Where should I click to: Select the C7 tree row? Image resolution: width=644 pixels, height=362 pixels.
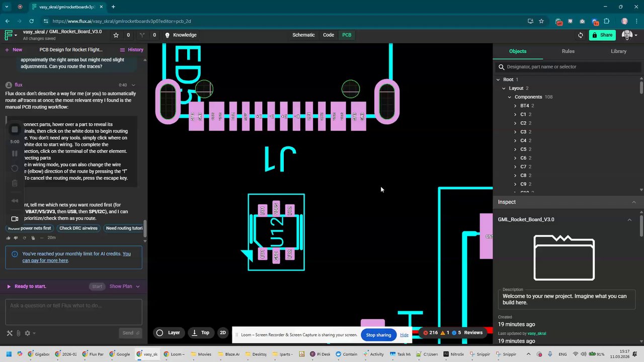[x=568, y=167]
